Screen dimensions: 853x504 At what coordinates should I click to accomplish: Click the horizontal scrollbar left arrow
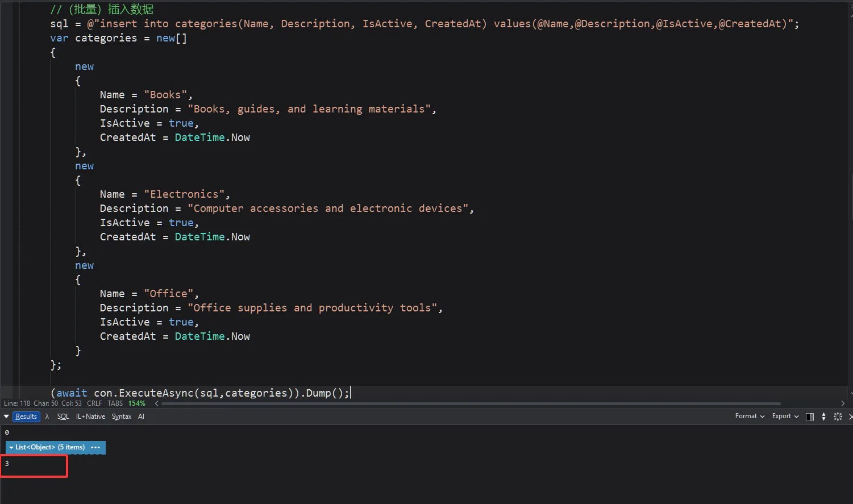click(156, 403)
